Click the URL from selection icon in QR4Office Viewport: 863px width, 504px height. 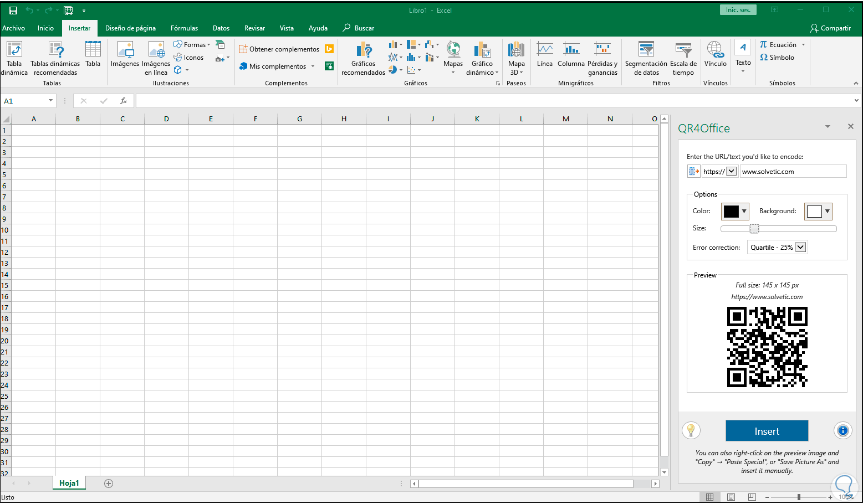[693, 171]
